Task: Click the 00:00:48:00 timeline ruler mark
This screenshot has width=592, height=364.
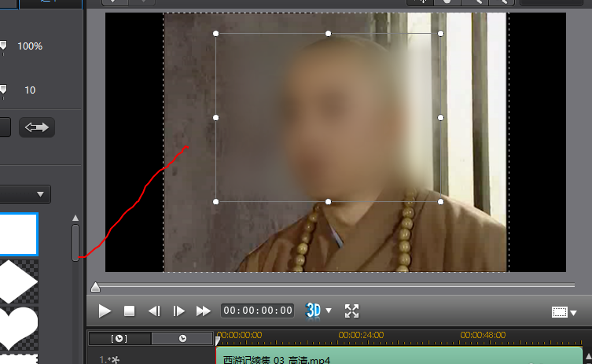Action: point(483,335)
